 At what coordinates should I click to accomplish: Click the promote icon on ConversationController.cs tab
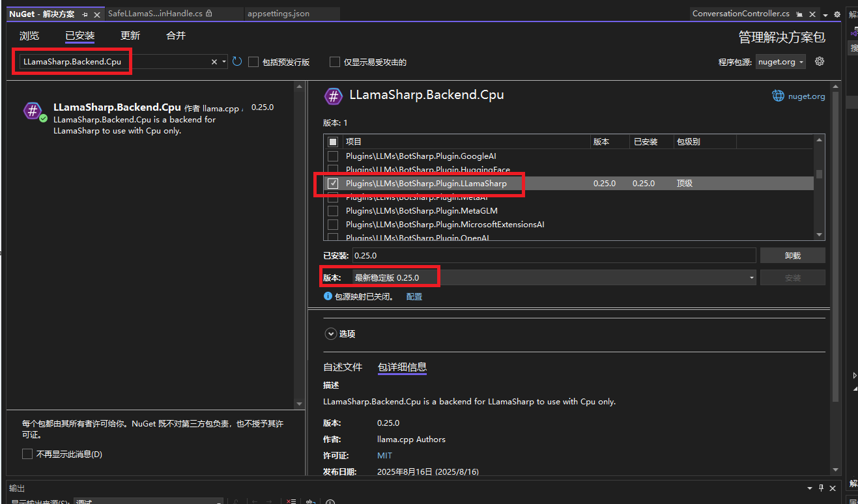tap(799, 14)
